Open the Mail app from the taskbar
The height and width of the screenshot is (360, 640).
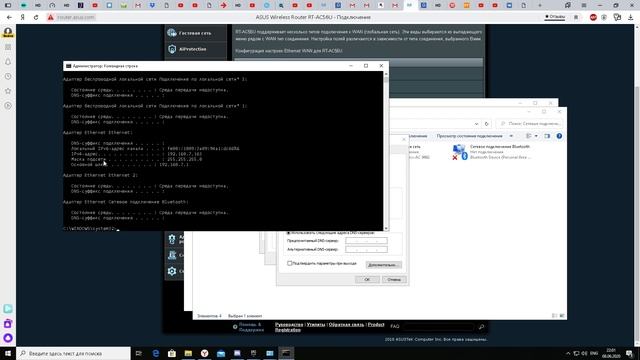tap(221, 353)
